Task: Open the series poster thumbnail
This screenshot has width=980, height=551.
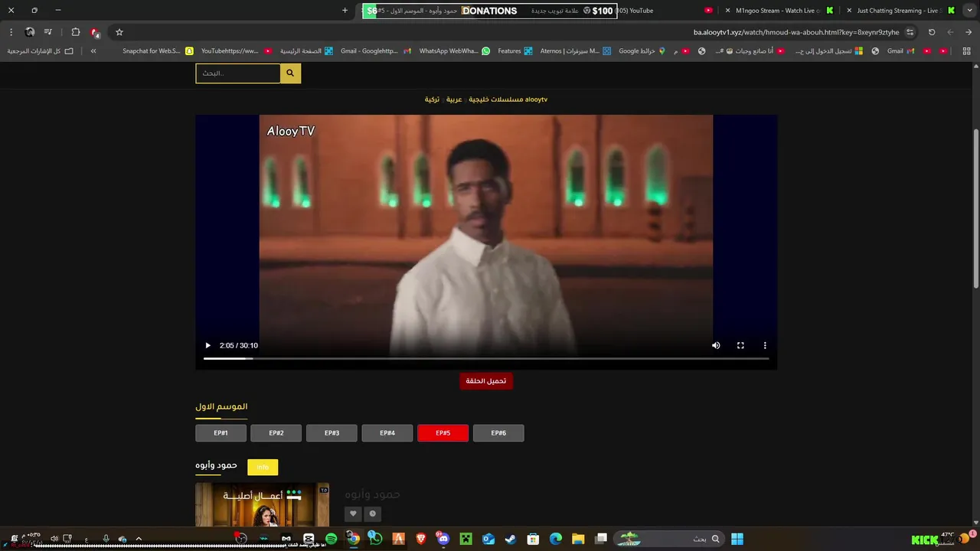Action: point(262,504)
